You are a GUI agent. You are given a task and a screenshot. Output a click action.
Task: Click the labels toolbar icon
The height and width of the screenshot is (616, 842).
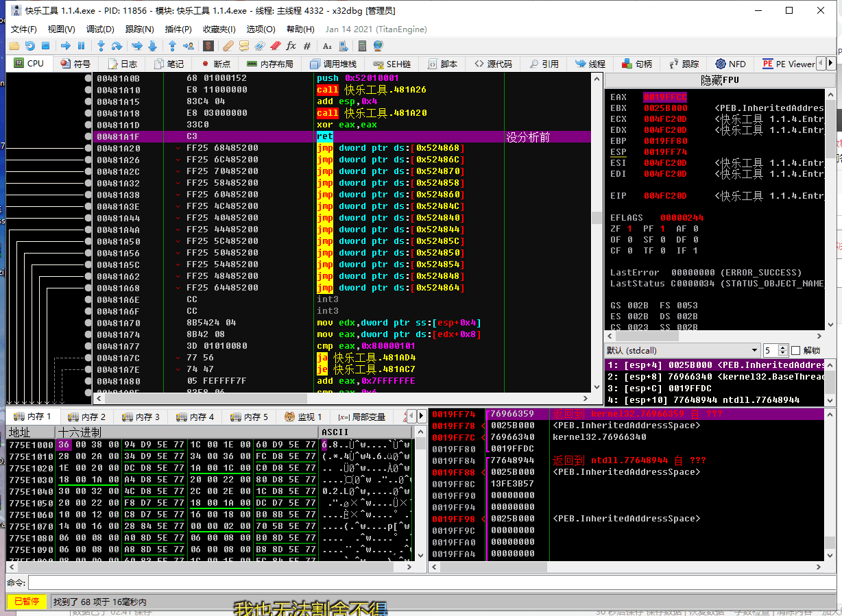point(260,46)
